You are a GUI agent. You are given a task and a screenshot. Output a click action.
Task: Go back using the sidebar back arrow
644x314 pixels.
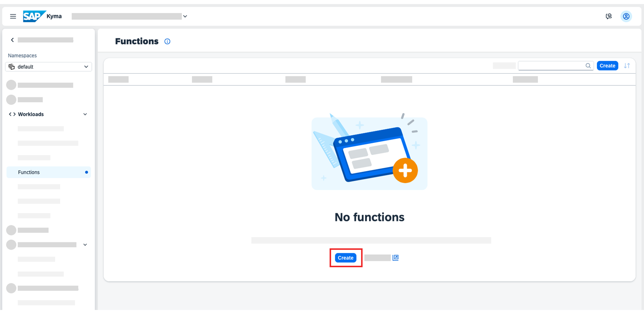point(12,40)
